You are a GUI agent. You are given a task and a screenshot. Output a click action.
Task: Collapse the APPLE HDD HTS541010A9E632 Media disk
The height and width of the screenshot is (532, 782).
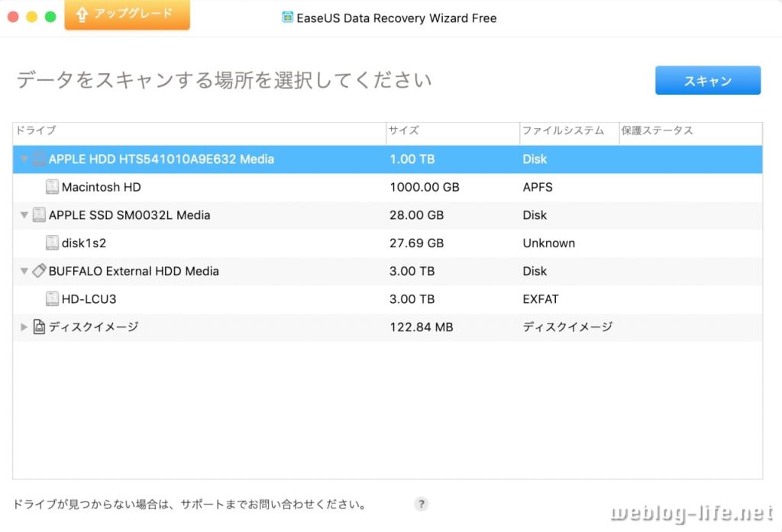point(24,160)
